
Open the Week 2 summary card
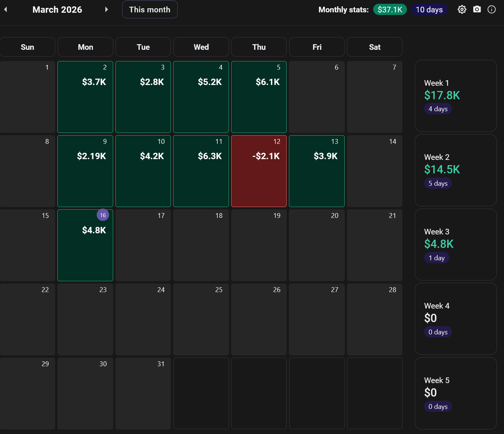point(456,170)
